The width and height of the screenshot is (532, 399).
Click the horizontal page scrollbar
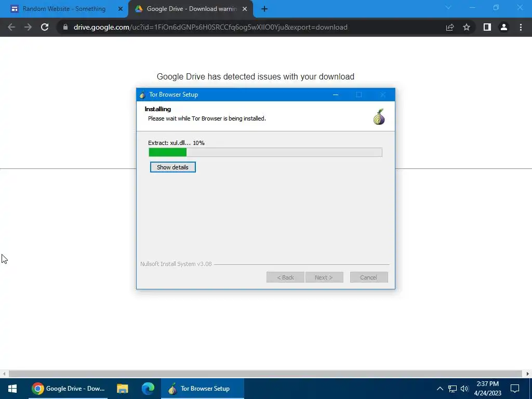pos(265,374)
